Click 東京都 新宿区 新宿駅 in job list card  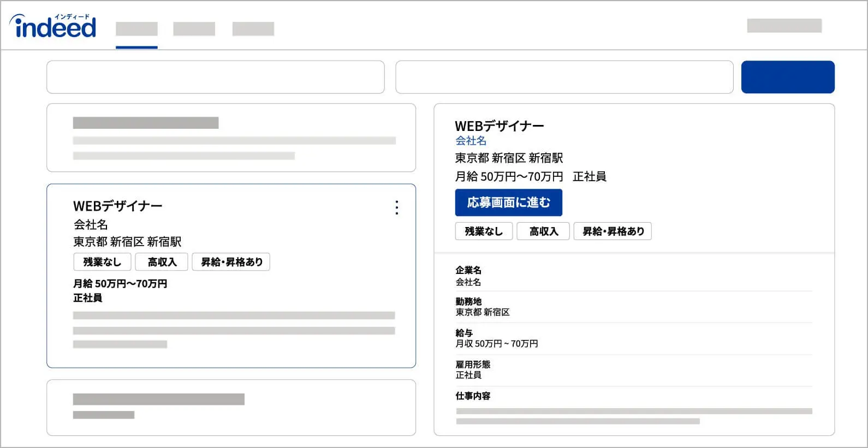tap(127, 242)
